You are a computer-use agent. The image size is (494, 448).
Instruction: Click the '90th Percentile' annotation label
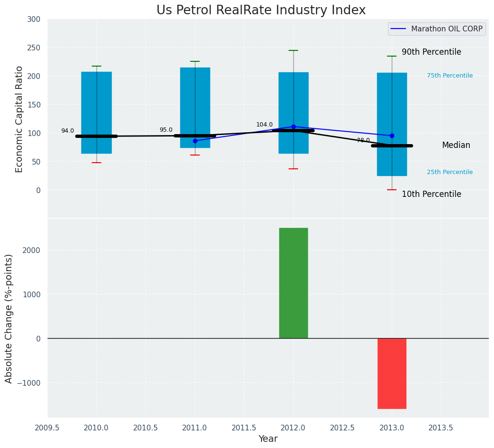point(431,52)
